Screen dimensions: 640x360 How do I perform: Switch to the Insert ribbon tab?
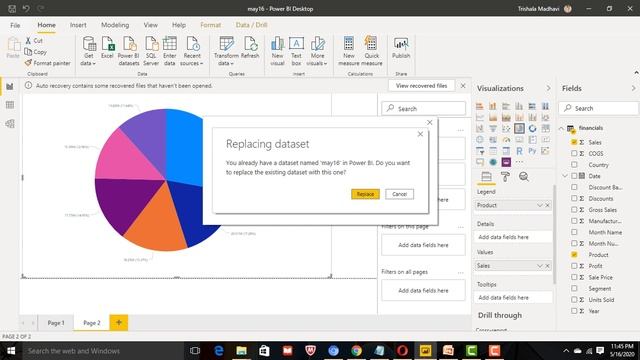coord(78,25)
